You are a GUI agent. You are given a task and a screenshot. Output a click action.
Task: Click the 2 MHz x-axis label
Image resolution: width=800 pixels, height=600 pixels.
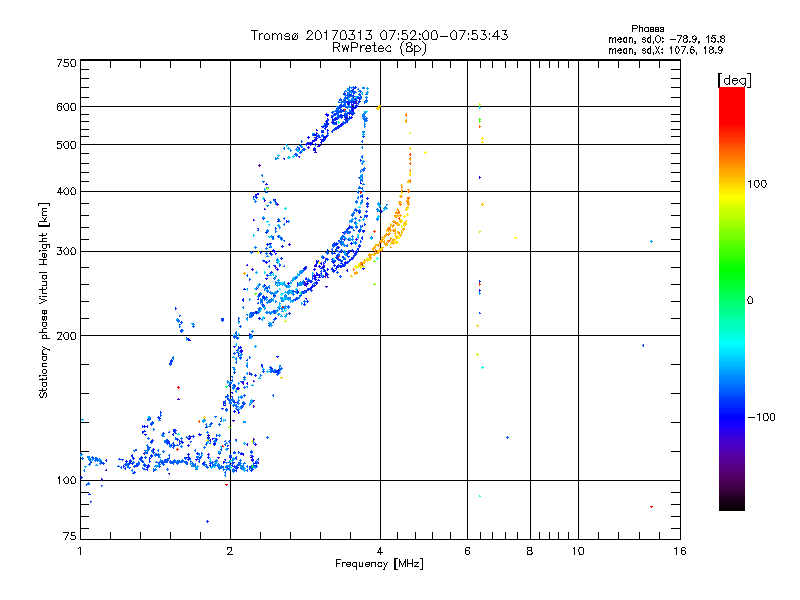(230, 551)
